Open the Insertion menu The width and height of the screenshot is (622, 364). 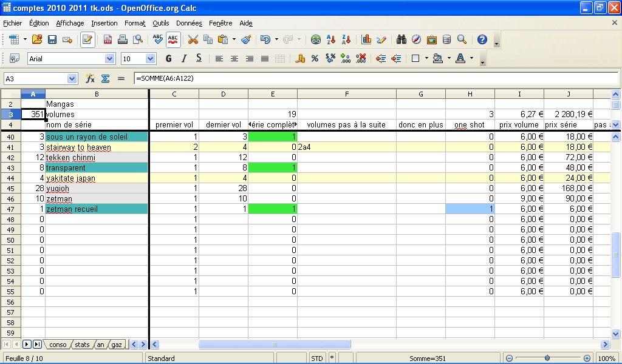[104, 23]
